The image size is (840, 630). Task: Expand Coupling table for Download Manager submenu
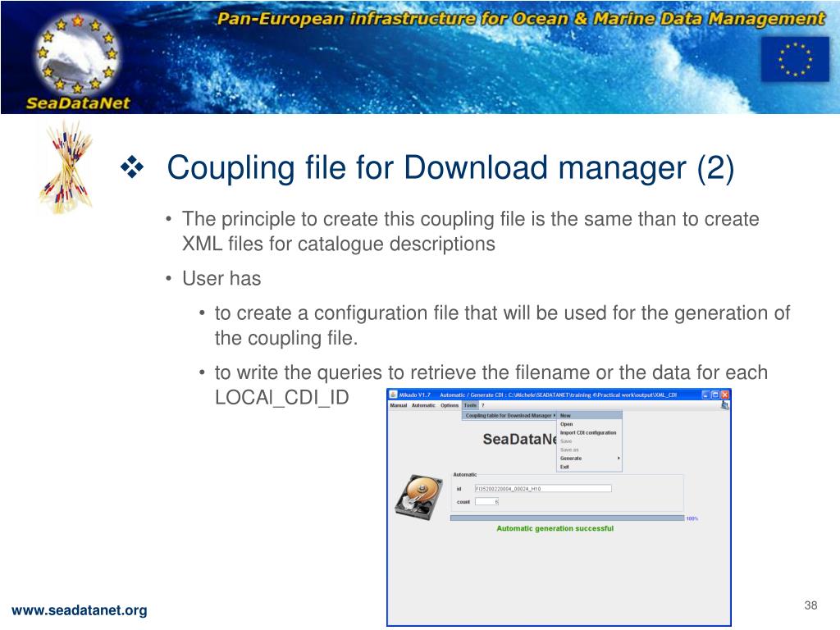(510, 415)
